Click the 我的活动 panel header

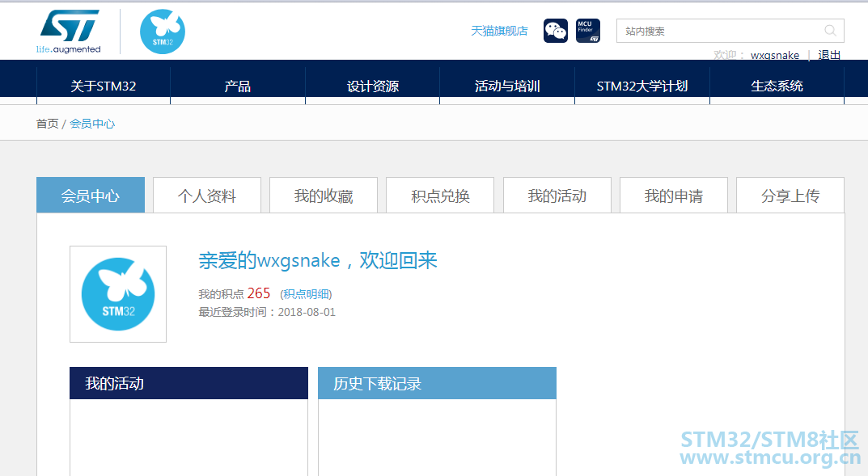[188, 383]
